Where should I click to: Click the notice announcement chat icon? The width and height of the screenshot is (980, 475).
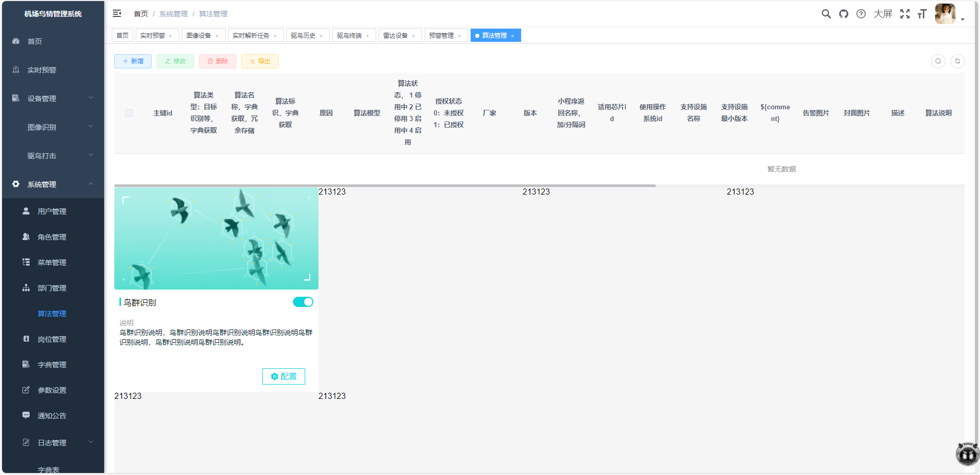coord(26,415)
